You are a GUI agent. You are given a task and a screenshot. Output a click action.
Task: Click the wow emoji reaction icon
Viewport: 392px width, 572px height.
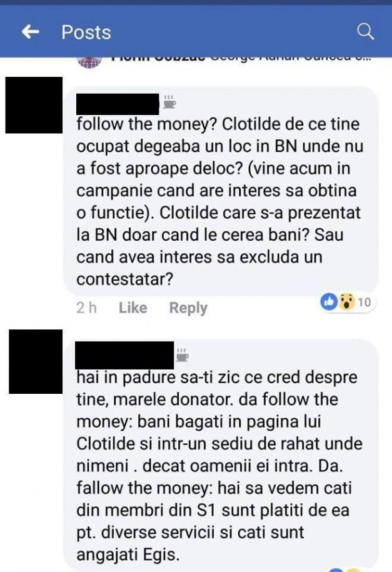pos(346,302)
